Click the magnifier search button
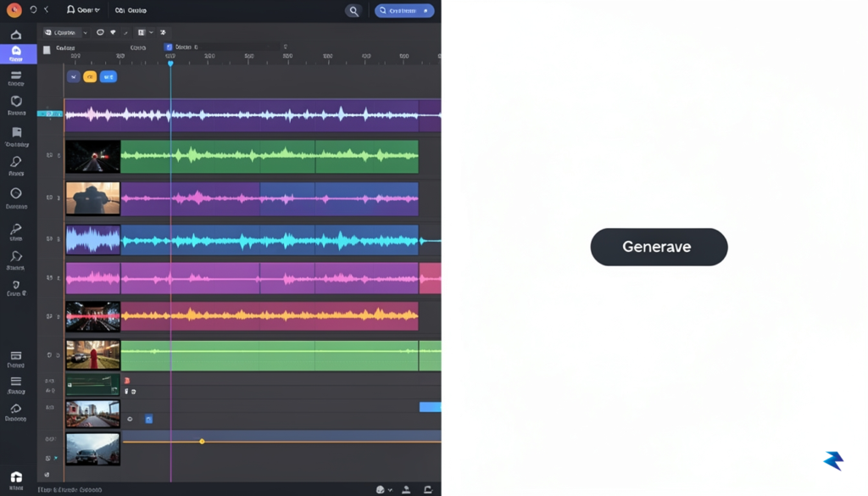This screenshot has width=868, height=496. point(353,10)
